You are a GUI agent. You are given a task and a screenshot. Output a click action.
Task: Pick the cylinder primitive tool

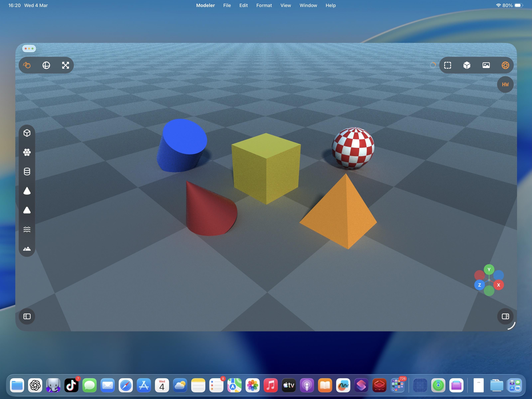27,171
